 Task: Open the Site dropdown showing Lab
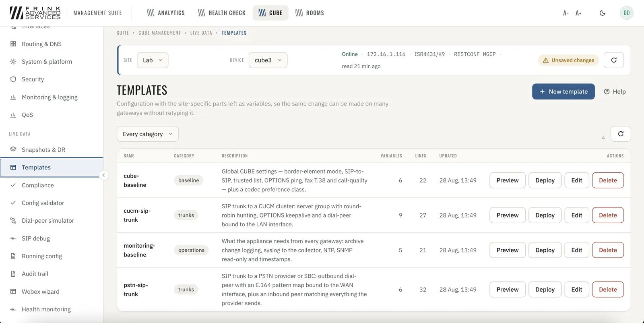(153, 60)
